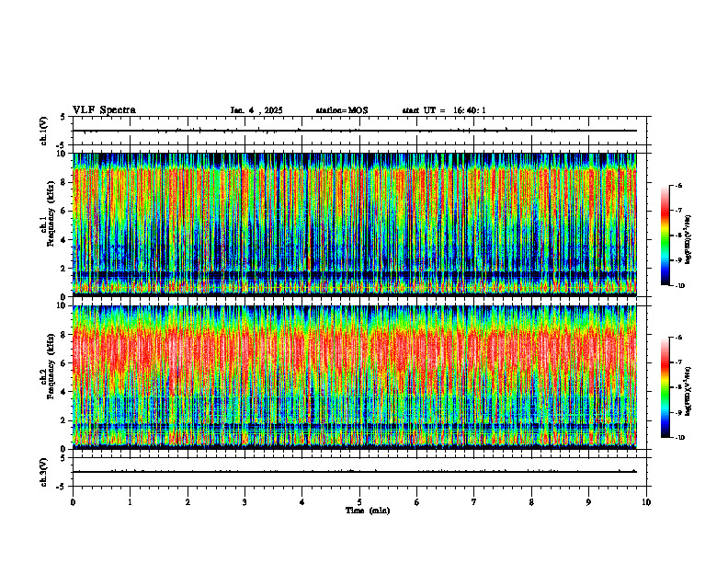Click the "3" tick on the time axis

click(245, 502)
